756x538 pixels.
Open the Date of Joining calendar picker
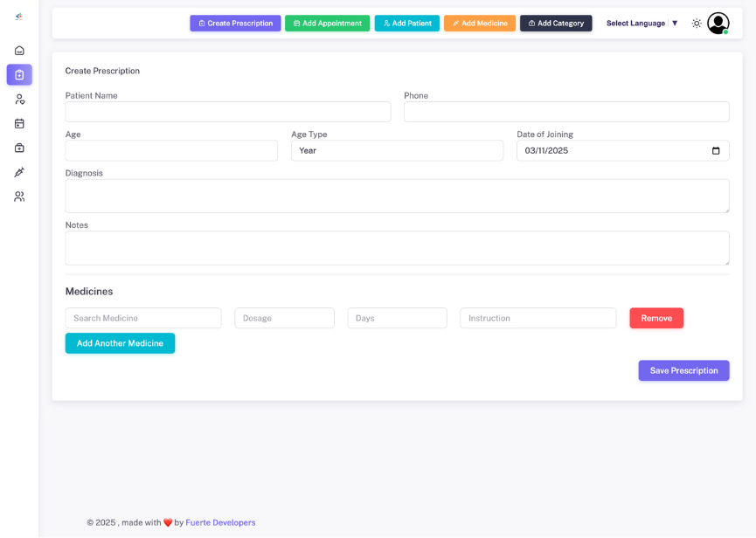[716, 151]
